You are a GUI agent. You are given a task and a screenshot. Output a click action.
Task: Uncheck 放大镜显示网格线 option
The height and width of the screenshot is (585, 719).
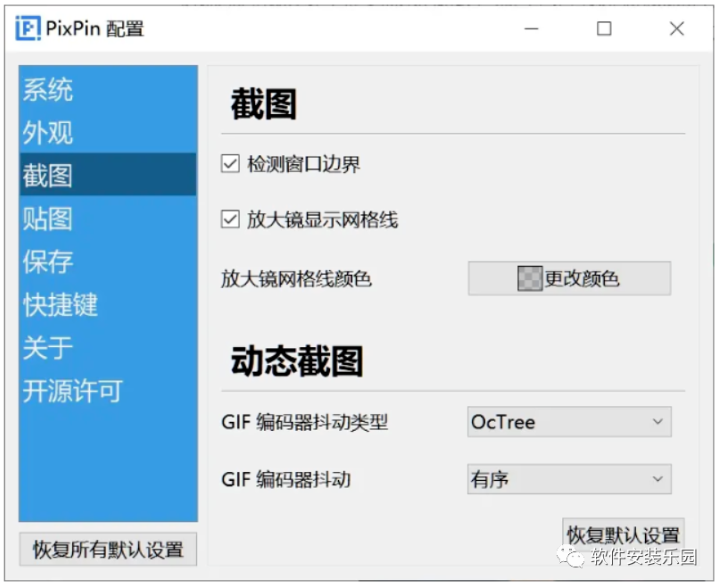[x=230, y=219]
